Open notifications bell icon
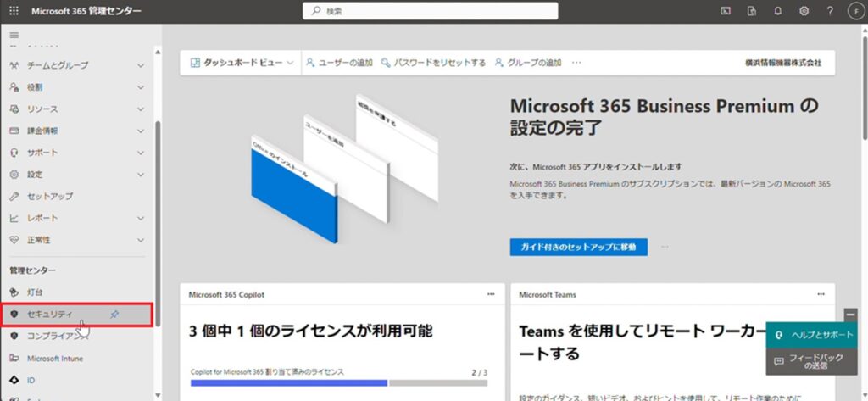 [778, 11]
